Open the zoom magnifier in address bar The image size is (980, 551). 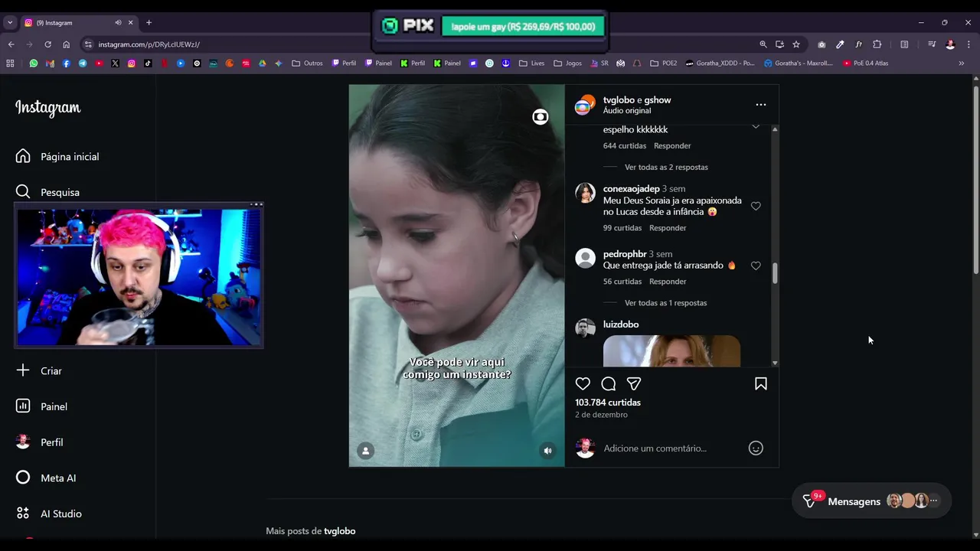(763, 44)
